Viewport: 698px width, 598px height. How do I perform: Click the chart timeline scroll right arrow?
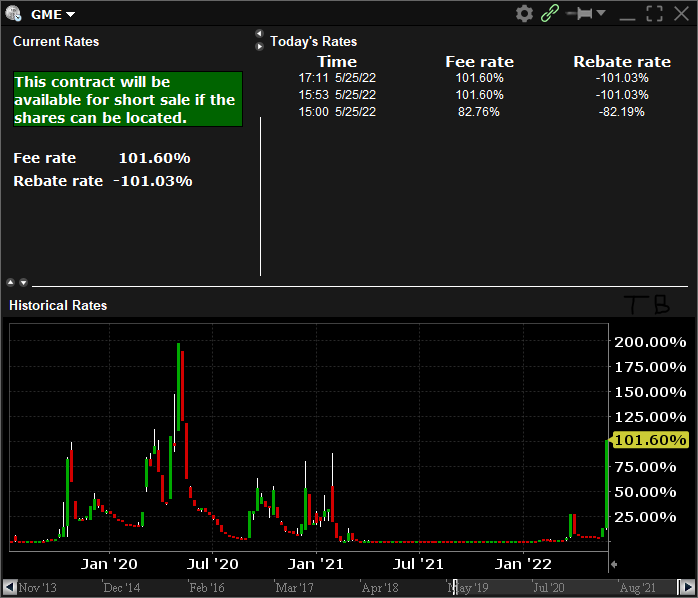click(687, 586)
